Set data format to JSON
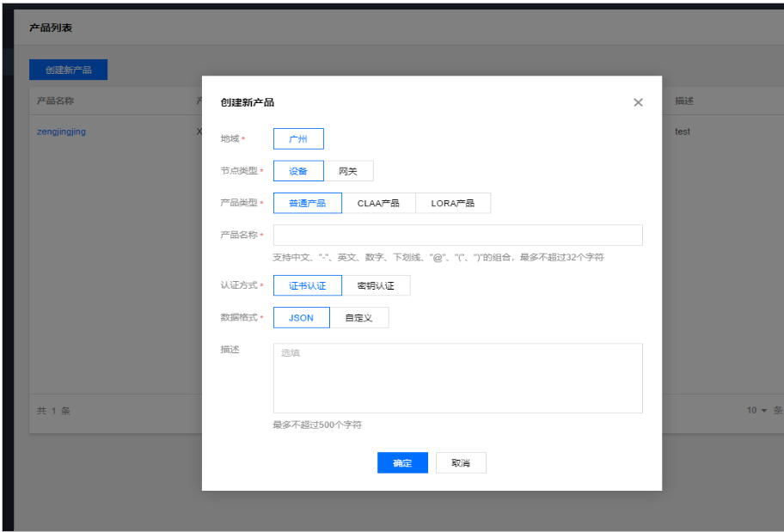 [302, 318]
